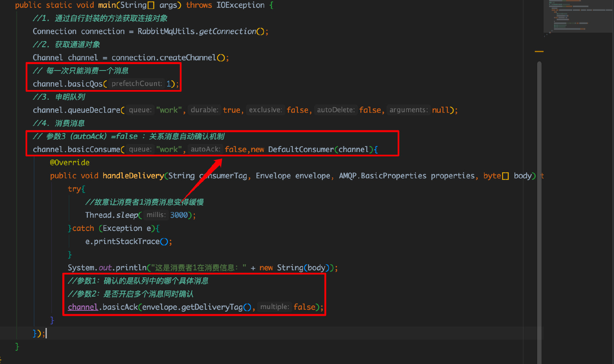Viewport: 614px width, 364px height.
Task: Click the //3. 申明队列 comment
Action: pyautogui.click(x=59, y=97)
